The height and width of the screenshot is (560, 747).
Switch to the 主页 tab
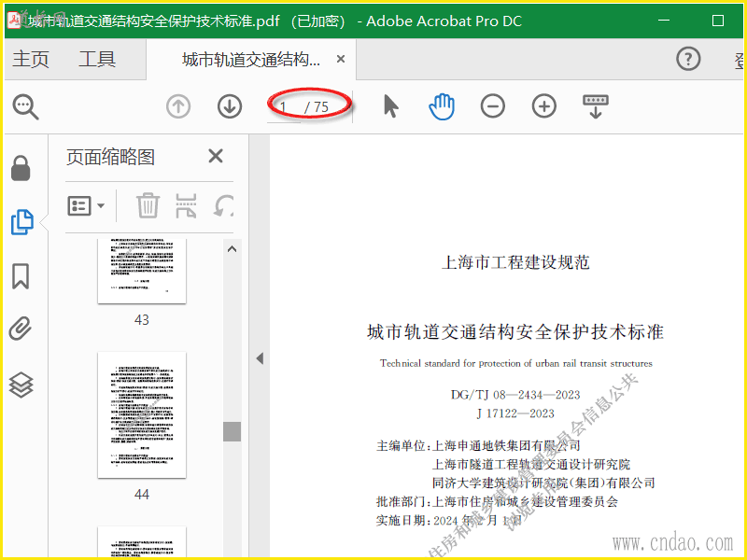point(31,60)
